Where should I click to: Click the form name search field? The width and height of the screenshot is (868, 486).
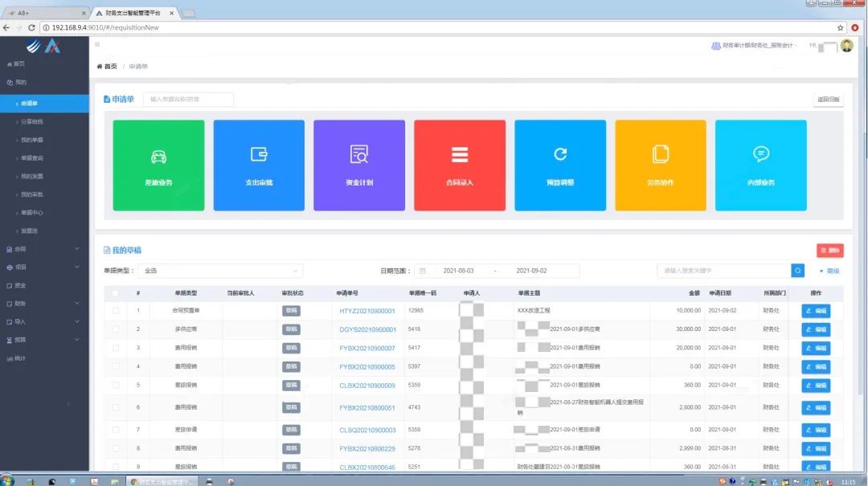(188, 99)
